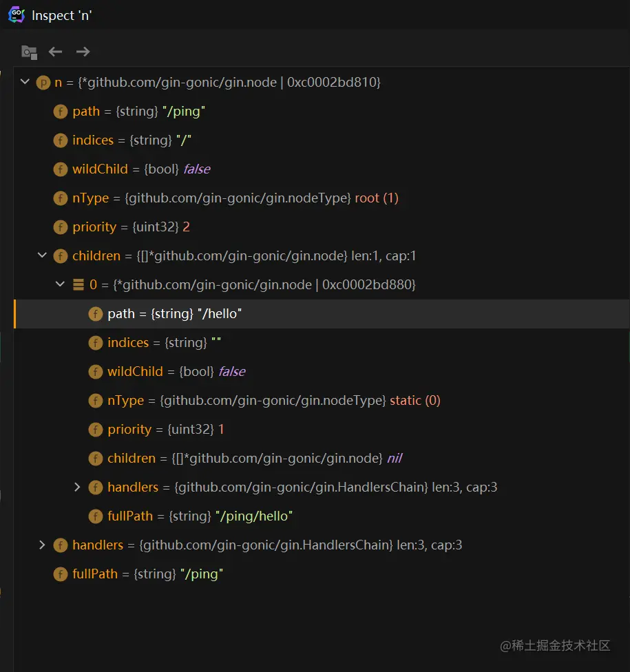Click field icon beside priority 1
Viewport: 630px width, 672px height.
coord(96,430)
